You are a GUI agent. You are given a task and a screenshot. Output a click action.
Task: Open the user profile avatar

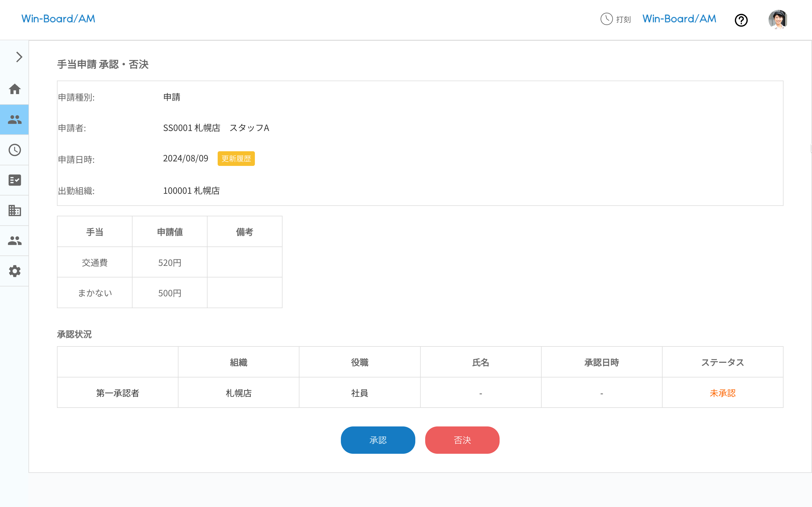777,19
